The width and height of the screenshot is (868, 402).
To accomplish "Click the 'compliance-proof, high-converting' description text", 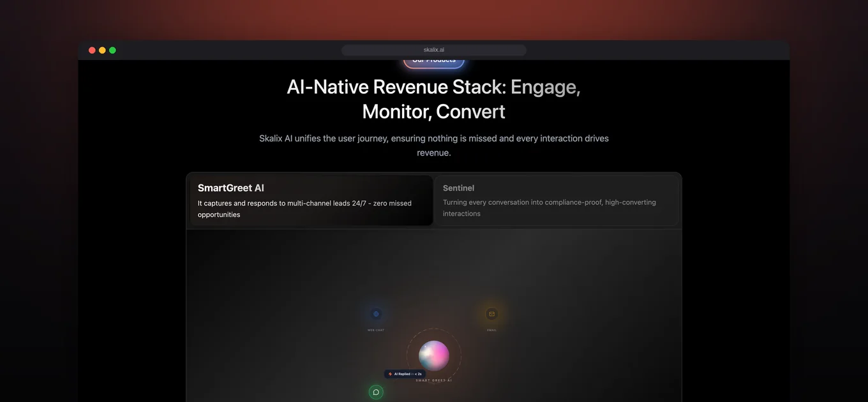I will coord(550,207).
